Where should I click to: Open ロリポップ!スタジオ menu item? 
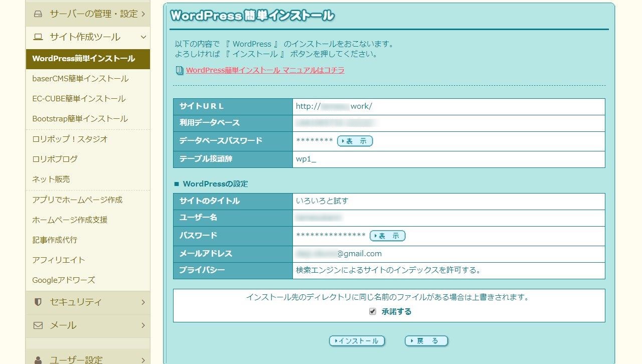[88, 139]
